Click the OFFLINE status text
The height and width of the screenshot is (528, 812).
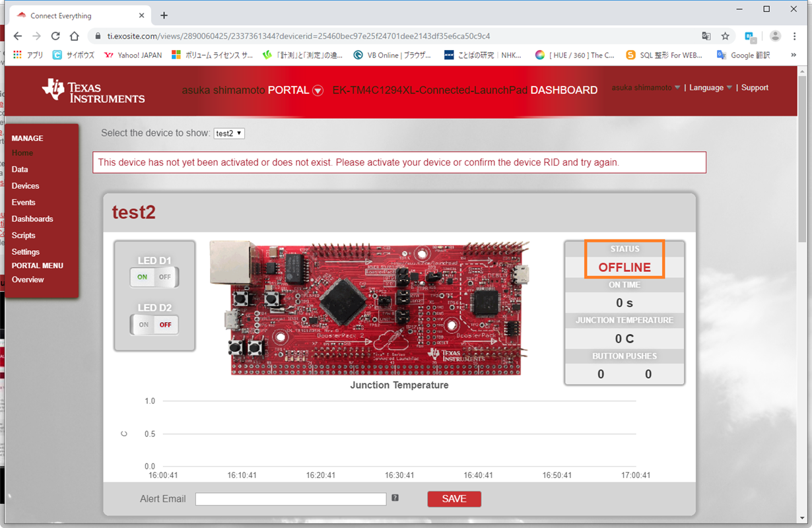point(625,267)
